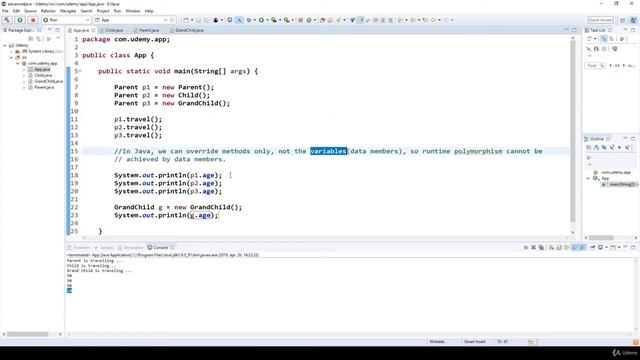
Task: Click the green Run launch button
Action: [x=20, y=20]
